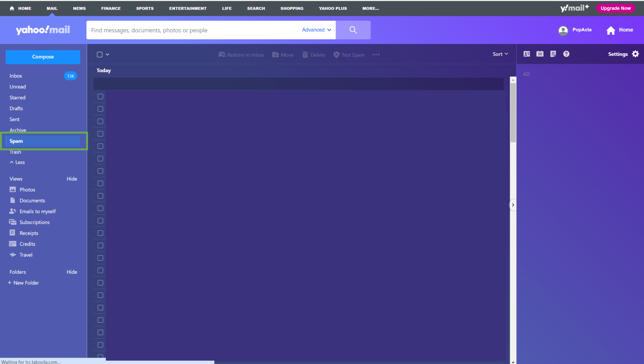Open Subscriptions view icon
The image size is (644, 364).
pos(13,222)
